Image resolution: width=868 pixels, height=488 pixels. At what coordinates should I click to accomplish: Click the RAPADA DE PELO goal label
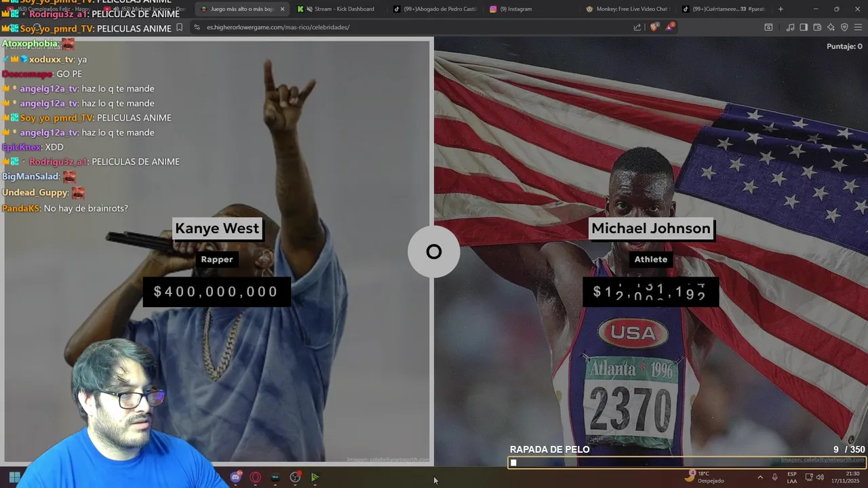(x=550, y=449)
